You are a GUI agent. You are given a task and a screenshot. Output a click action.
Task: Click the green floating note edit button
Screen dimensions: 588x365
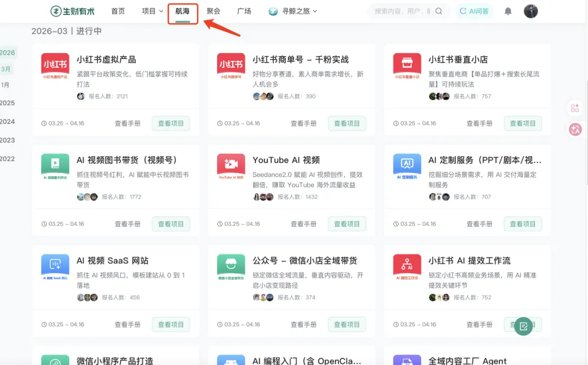(x=524, y=326)
